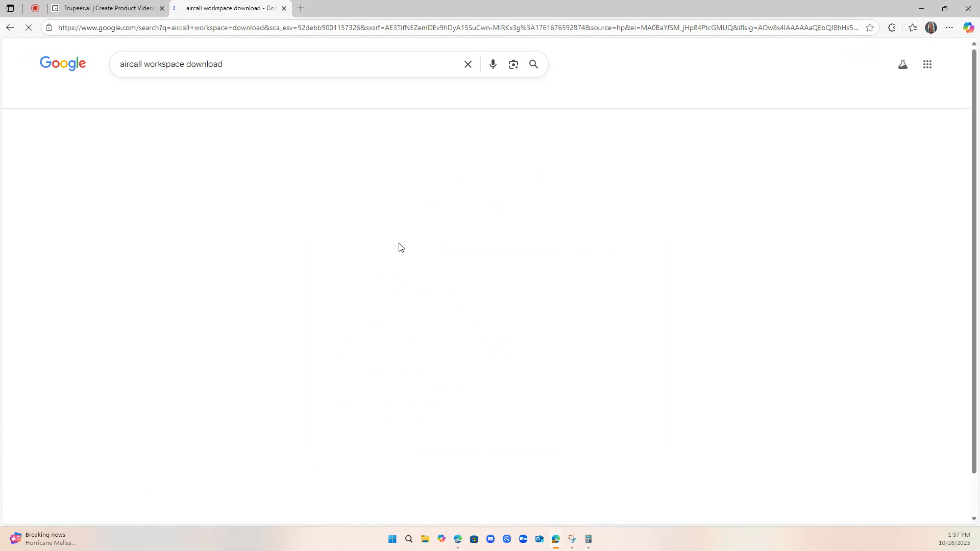The width and height of the screenshot is (980, 551).
Task: Clear the search query with the X
Action: click(x=468, y=64)
